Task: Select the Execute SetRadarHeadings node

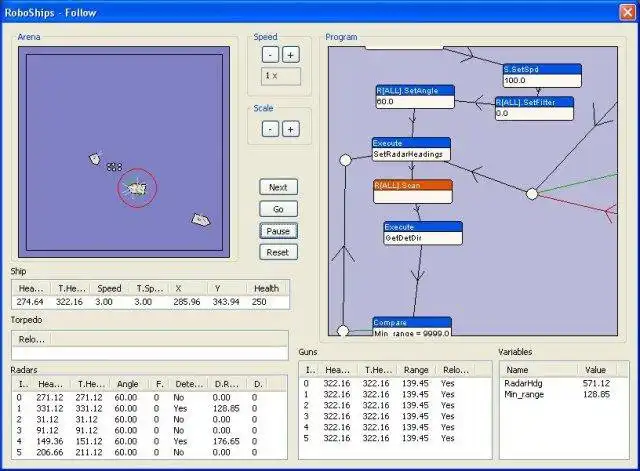Action: click(x=411, y=149)
